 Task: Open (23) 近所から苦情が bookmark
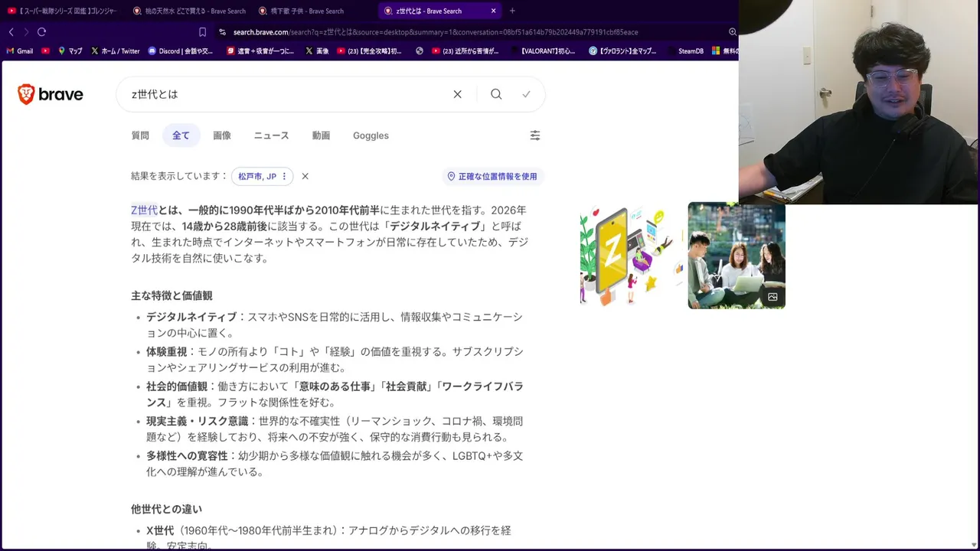(x=465, y=51)
